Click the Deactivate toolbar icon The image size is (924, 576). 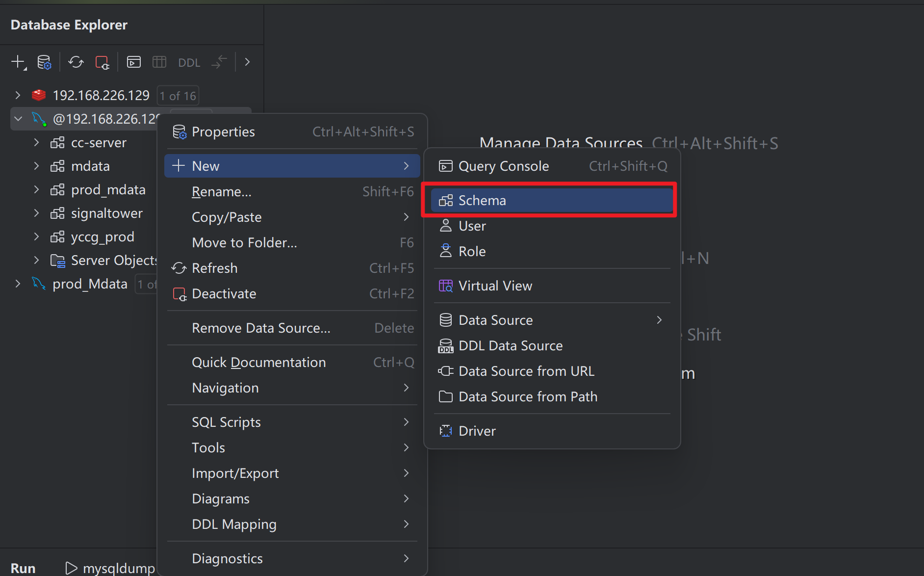[102, 62]
